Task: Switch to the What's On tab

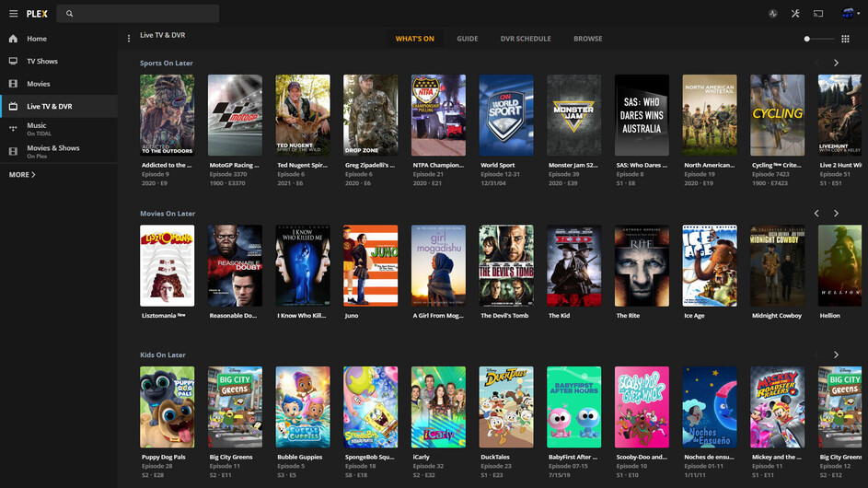Action: (414, 39)
